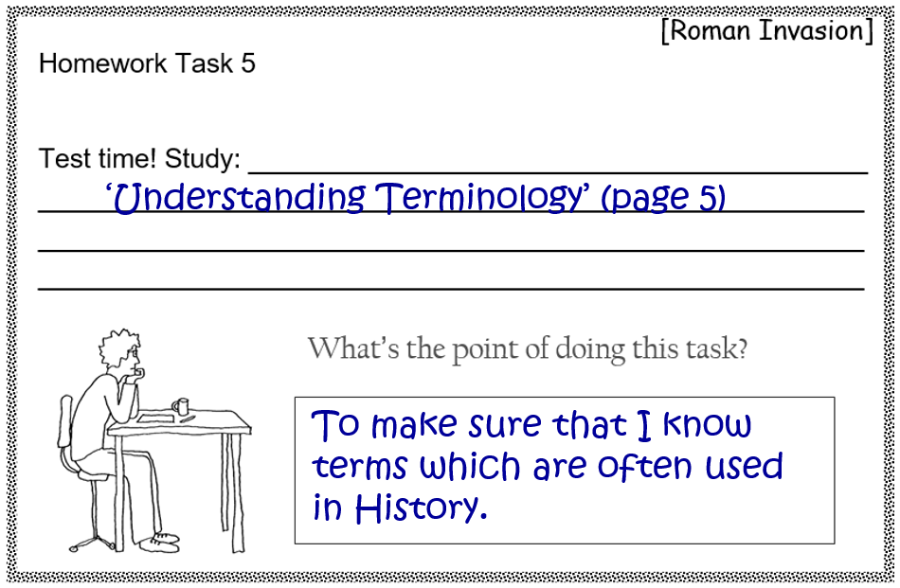Viewport: 900px width, 588px height.
Task: Select the '[Roman Invasion]' label
Action: tap(766, 30)
